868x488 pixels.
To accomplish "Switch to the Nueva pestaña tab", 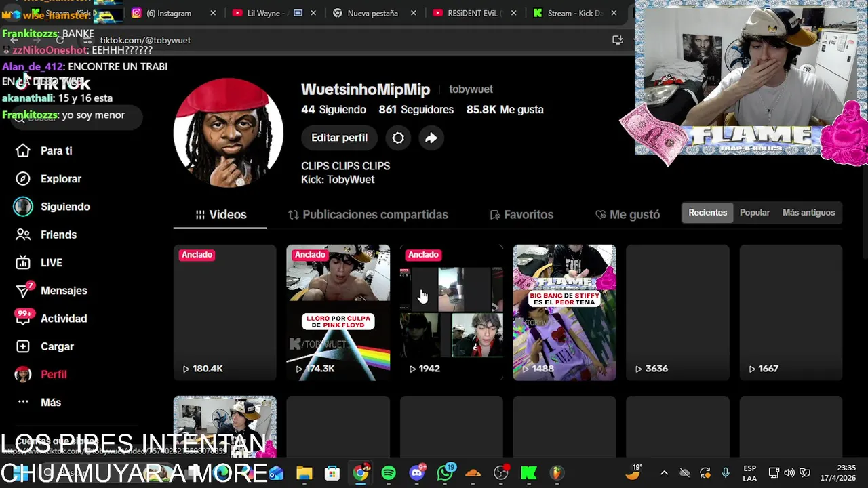I will [x=373, y=13].
